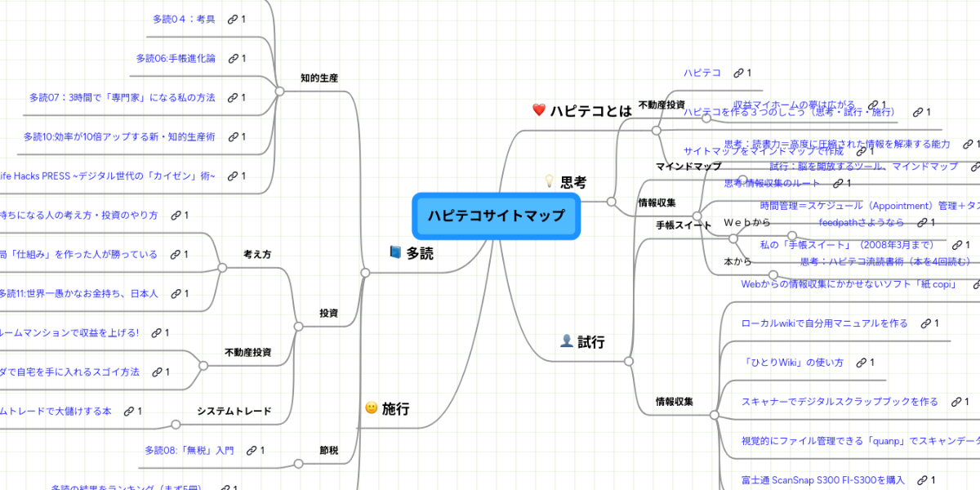Open 富士通 ScanSnap S300 FI-S300を購入 link

click(822, 479)
